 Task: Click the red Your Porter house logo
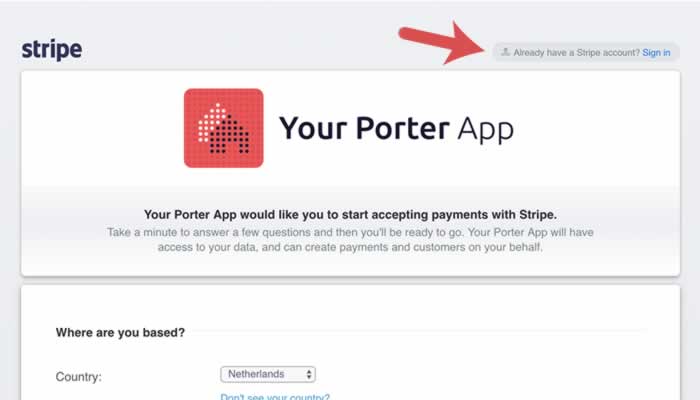click(224, 128)
